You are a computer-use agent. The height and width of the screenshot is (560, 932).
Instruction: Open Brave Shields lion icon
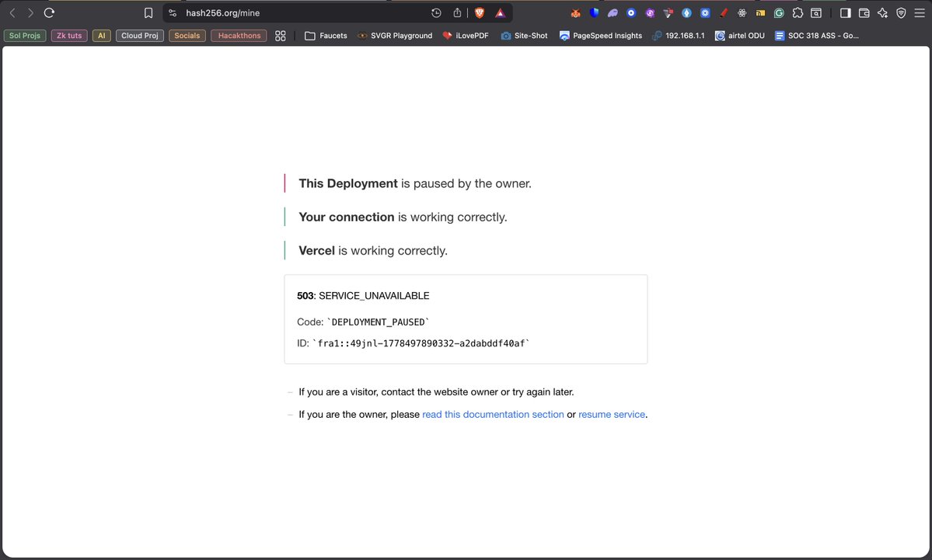[480, 12]
